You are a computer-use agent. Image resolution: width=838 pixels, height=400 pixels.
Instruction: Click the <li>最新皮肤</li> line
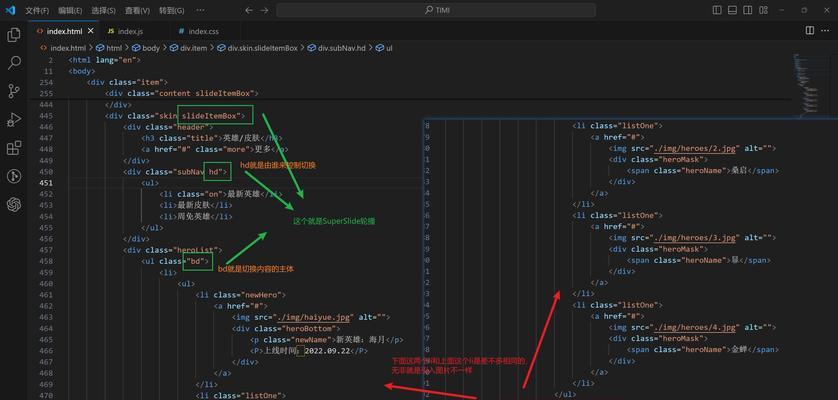pos(196,205)
